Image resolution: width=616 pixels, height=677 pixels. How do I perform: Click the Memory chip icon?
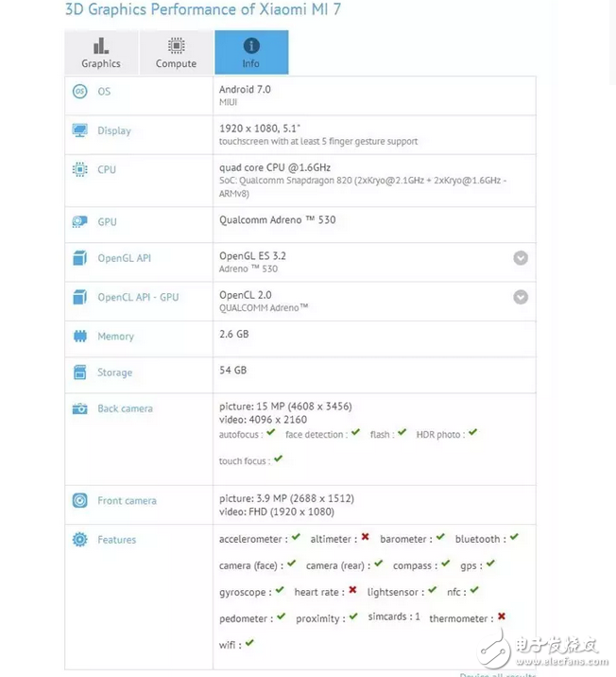pos(80,337)
